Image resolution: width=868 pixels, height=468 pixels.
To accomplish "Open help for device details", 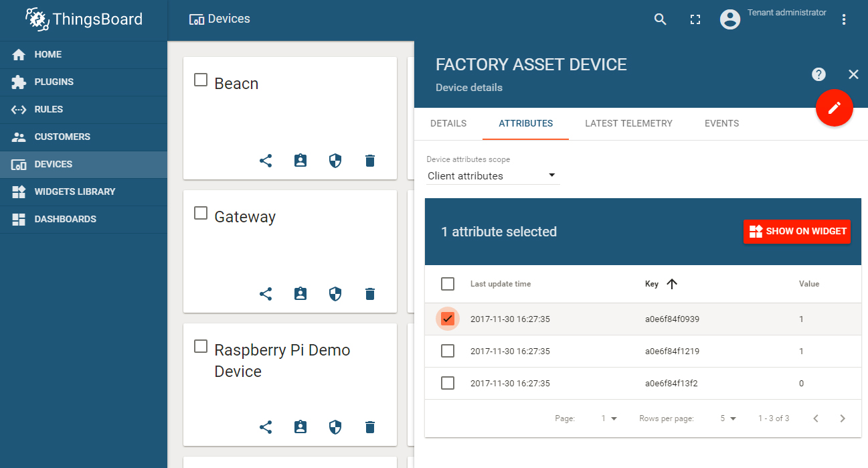I will coord(818,74).
